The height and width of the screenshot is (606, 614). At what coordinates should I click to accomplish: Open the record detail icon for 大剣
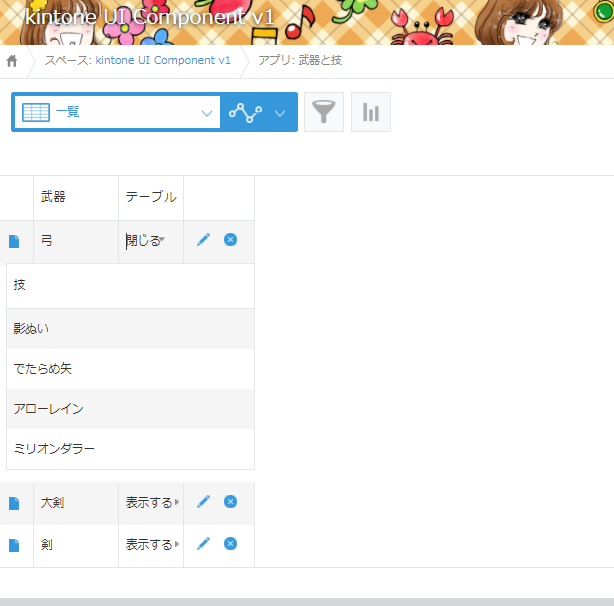pos(14,503)
